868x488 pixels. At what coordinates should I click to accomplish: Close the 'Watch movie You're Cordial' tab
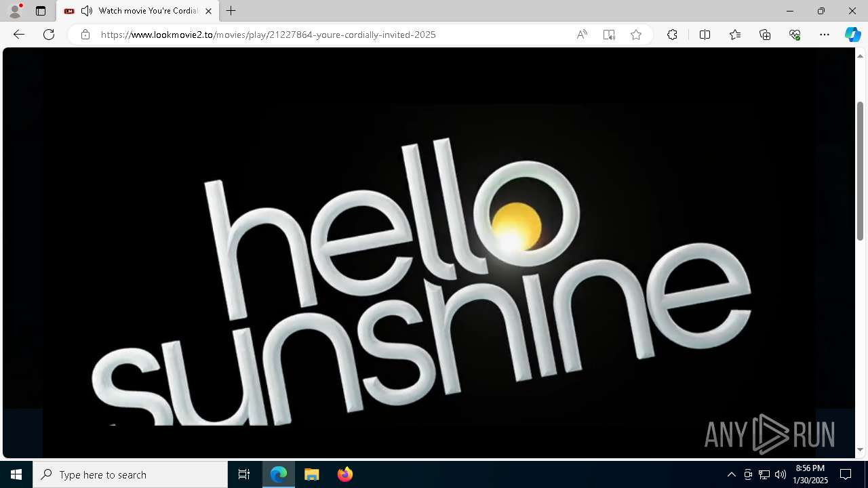coord(208,11)
